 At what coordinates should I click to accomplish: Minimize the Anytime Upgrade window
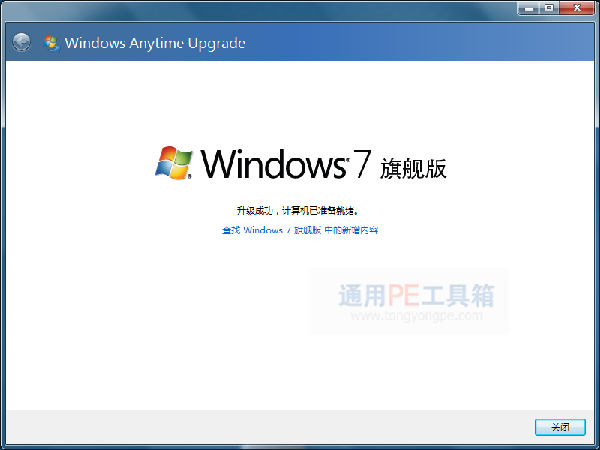tap(528, 8)
